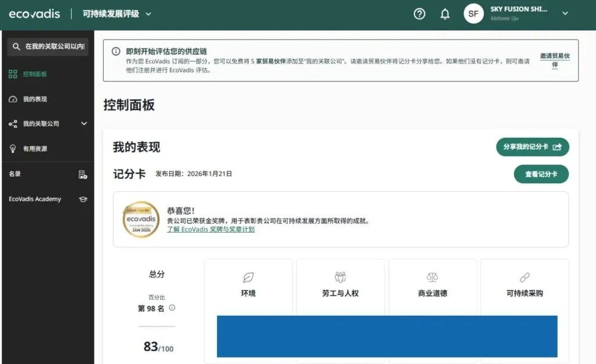This screenshot has width=596, height=364.
Task: Open 有用资源 in the sidebar
Action: [35, 149]
